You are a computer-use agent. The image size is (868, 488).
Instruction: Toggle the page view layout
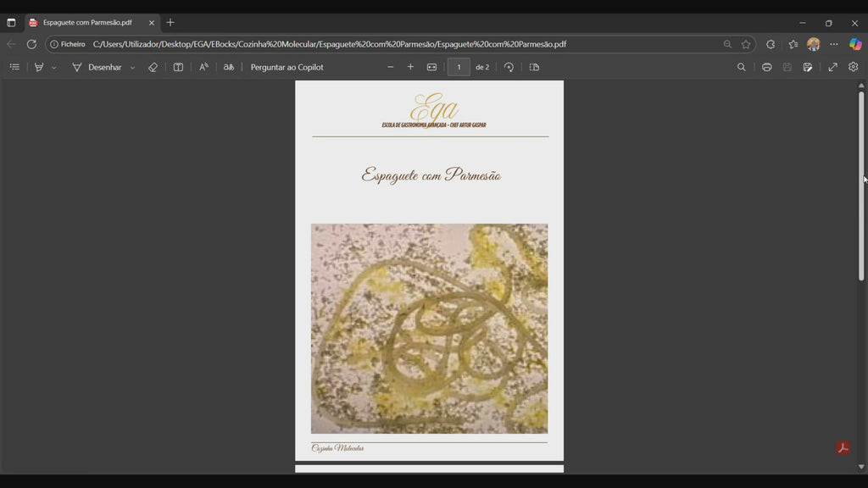[534, 67]
